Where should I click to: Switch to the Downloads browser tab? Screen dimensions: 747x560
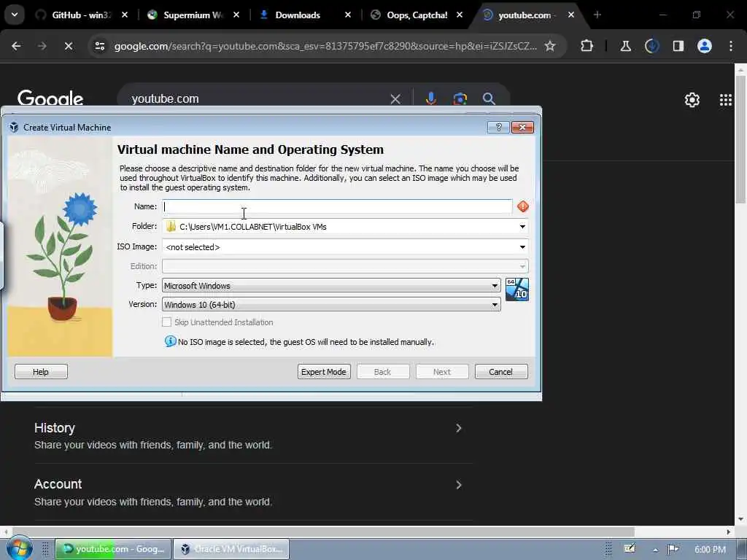304,15
